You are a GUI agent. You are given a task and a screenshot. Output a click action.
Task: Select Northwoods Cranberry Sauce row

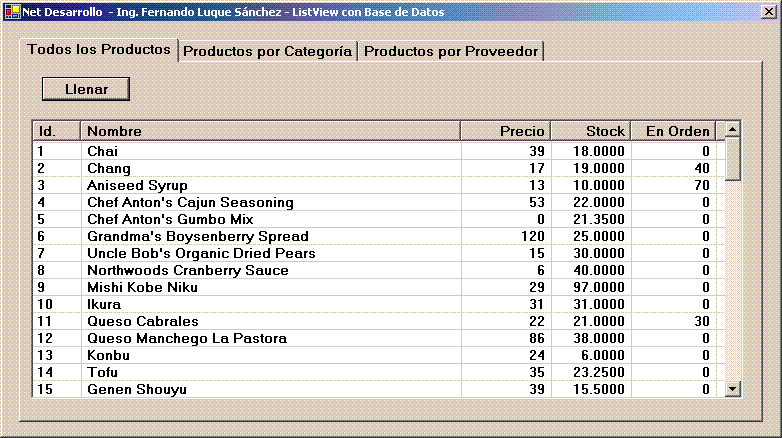pyautogui.click(x=378, y=270)
